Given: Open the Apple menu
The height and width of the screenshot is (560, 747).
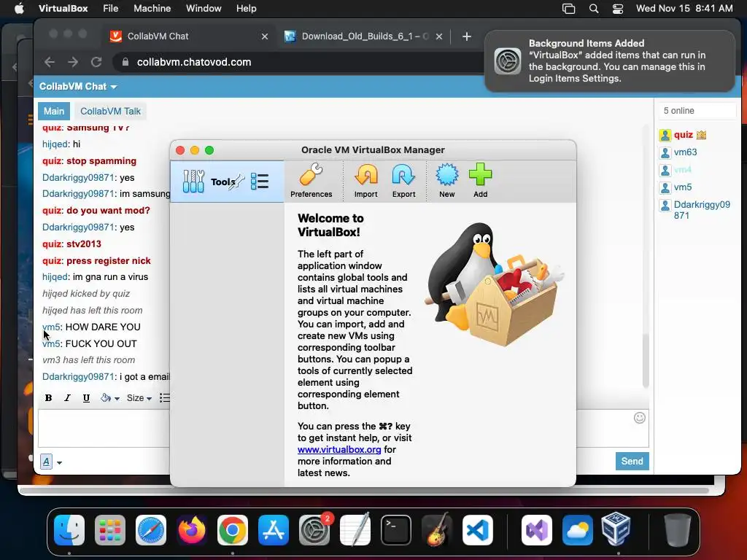Looking at the screenshot, I should (x=19, y=9).
